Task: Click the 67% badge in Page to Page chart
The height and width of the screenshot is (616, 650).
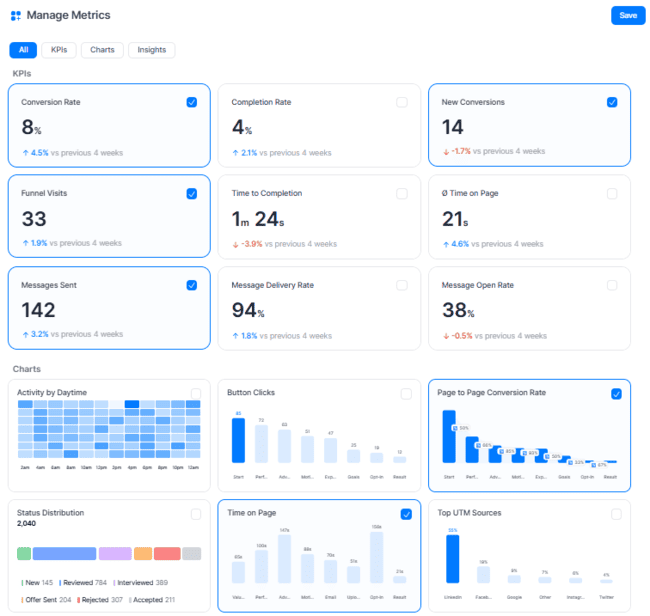Action: (599, 465)
